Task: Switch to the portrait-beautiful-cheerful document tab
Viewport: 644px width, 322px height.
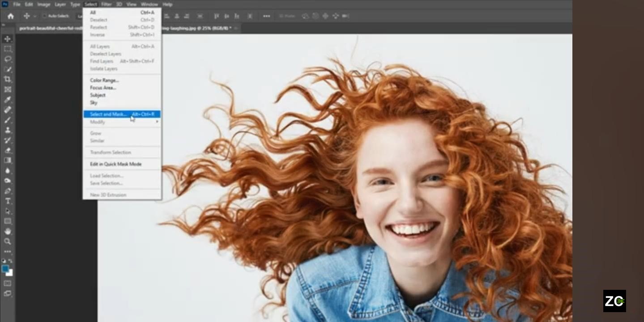Action: 51,28
